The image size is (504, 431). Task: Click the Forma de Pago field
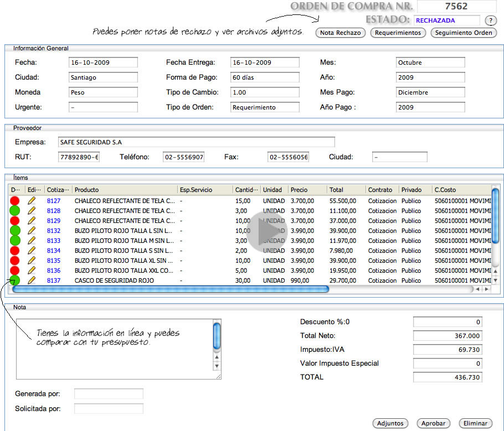point(265,77)
